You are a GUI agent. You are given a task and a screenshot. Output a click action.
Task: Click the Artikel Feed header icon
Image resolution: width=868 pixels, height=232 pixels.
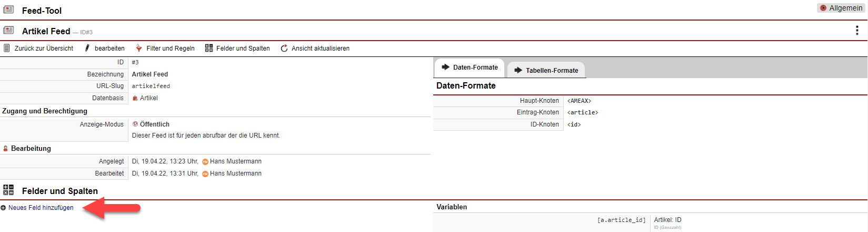(x=8, y=30)
